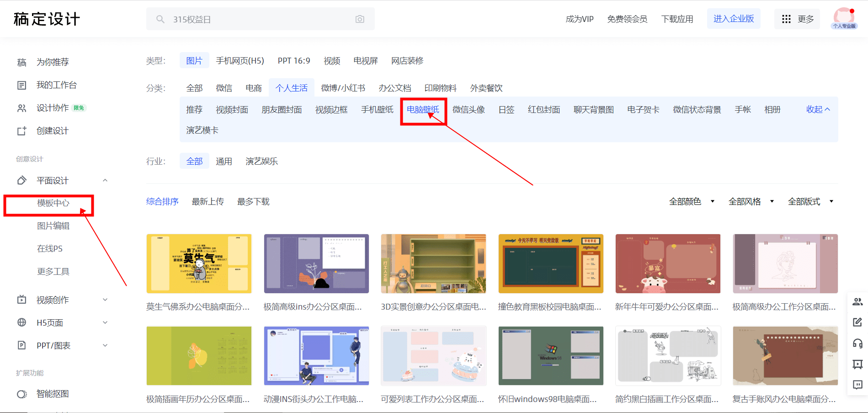Screen dimensions: 868x413
Task: Click the 成为VIP link
Action: click(580, 19)
